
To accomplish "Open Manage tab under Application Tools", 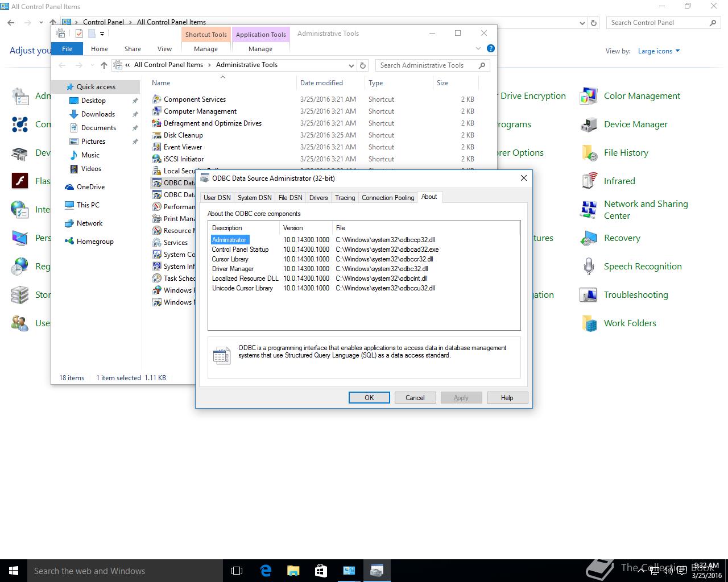I will point(260,49).
